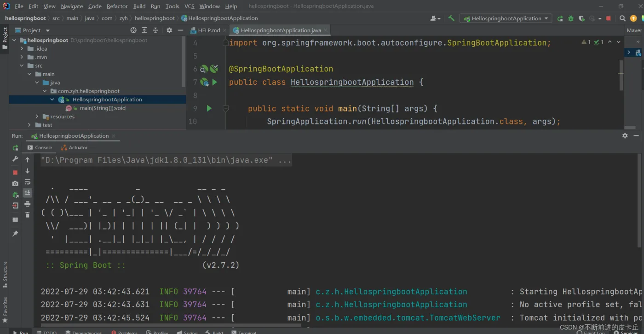This screenshot has height=334, width=644.
Task: Switch to the HELP.md editor tab
Action: click(x=209, y=30)
